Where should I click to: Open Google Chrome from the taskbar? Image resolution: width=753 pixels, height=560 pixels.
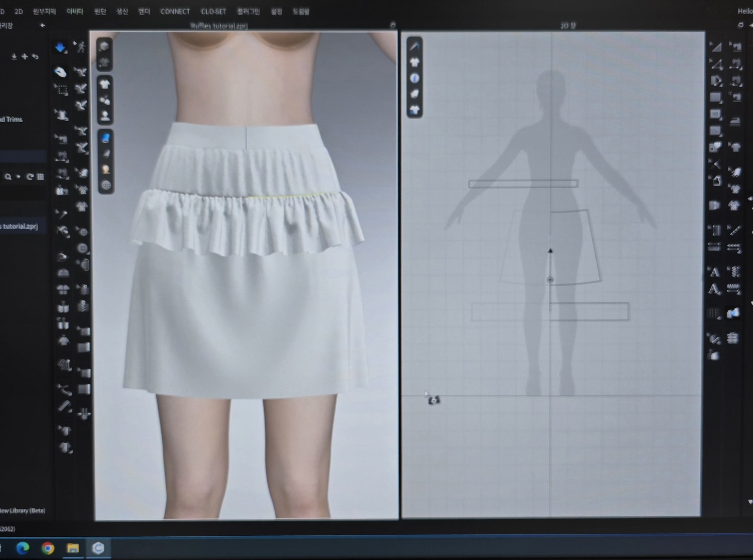click(48, 548)
